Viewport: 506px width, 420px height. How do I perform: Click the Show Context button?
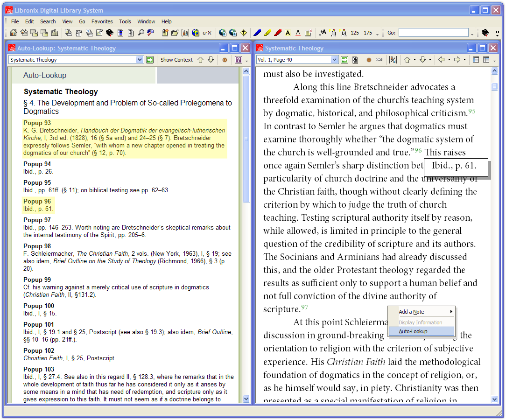(x=176, y=60)
